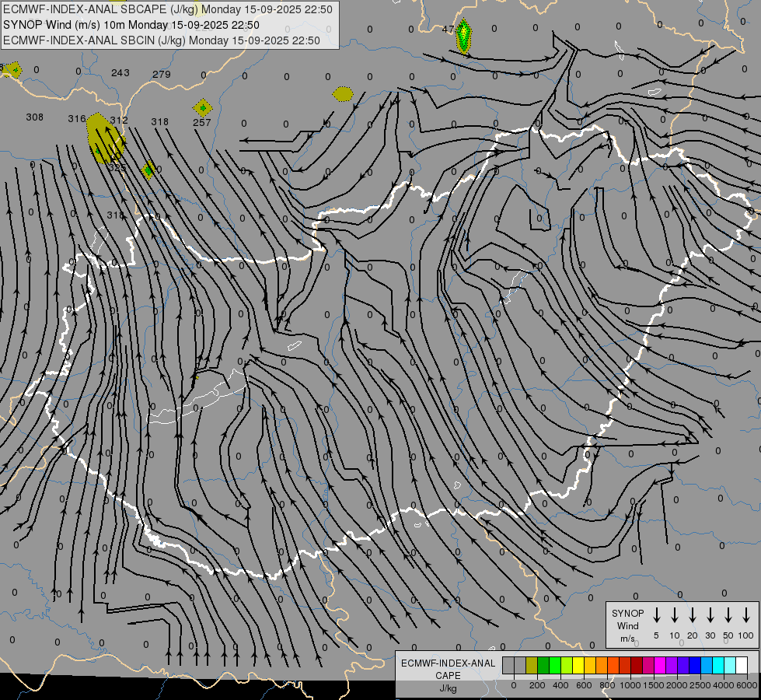This screenshot has width=761, height=700.
Task: Click the olive oval CAPE patch on the map
Action: 343,94
